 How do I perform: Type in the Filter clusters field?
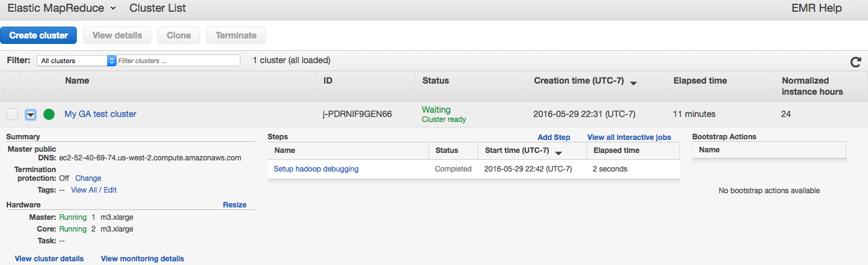pyautogui.click(x=178, y=61)
